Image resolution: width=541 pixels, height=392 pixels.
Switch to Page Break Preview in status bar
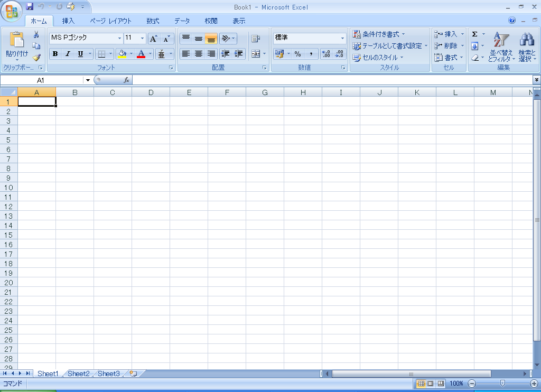point(441,384)
